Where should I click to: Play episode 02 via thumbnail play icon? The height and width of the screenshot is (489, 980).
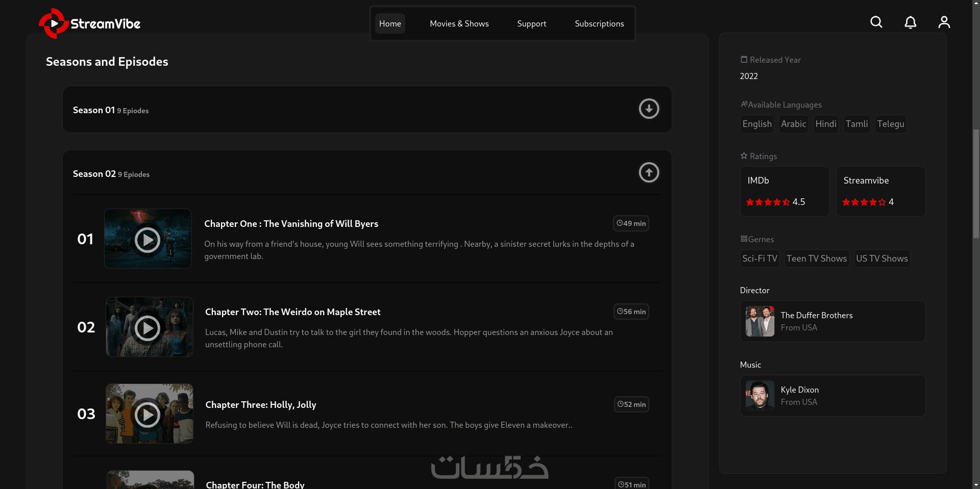coord(148,328)
